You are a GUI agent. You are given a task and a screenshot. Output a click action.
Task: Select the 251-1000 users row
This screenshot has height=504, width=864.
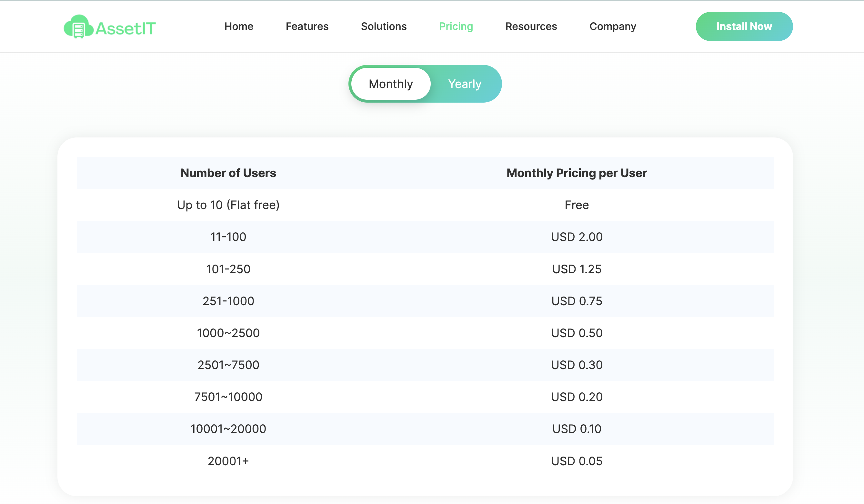tap(228, 301)
